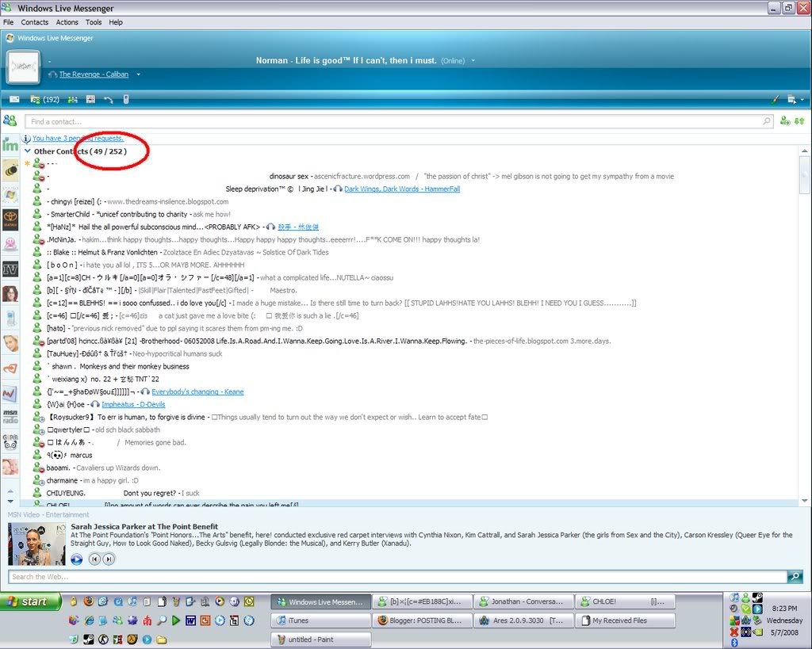The height and width of the screenshot is (649, 812).
Task: Open the color scheme paintbrush icon
Action: tap(776, 99)
